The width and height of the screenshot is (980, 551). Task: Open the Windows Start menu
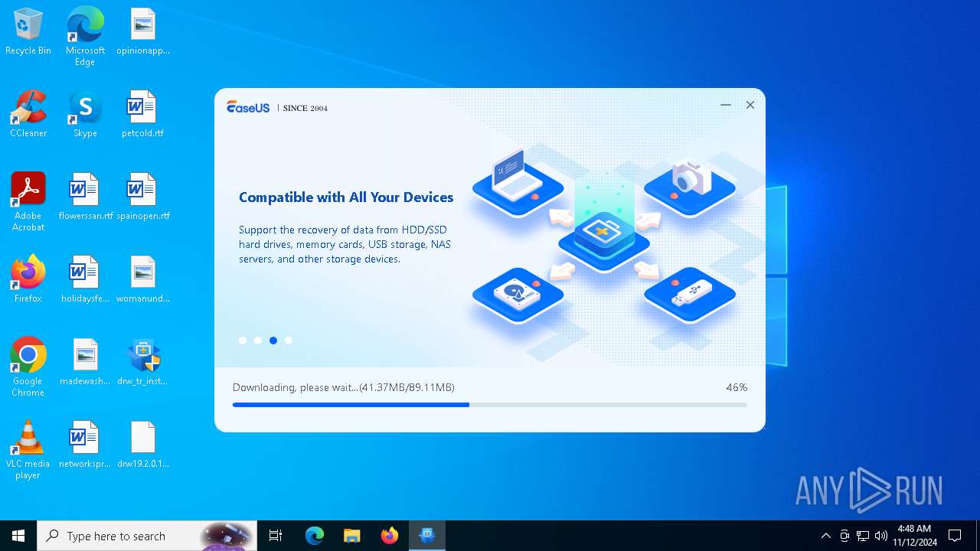click(x=18, y=536)
